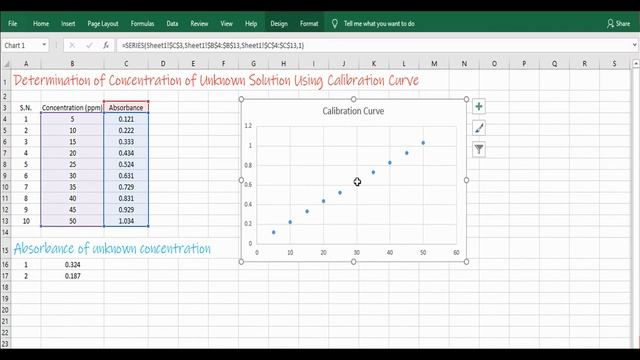Select column C header
The image size is (640, 360).
coord(126,64)
